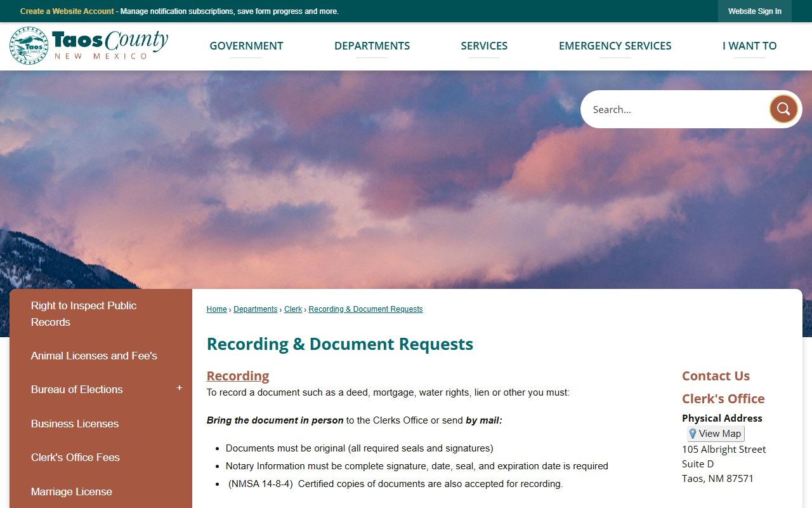Click the '105 Albright Street' address text
812x508 pixels.
point(724,449)
